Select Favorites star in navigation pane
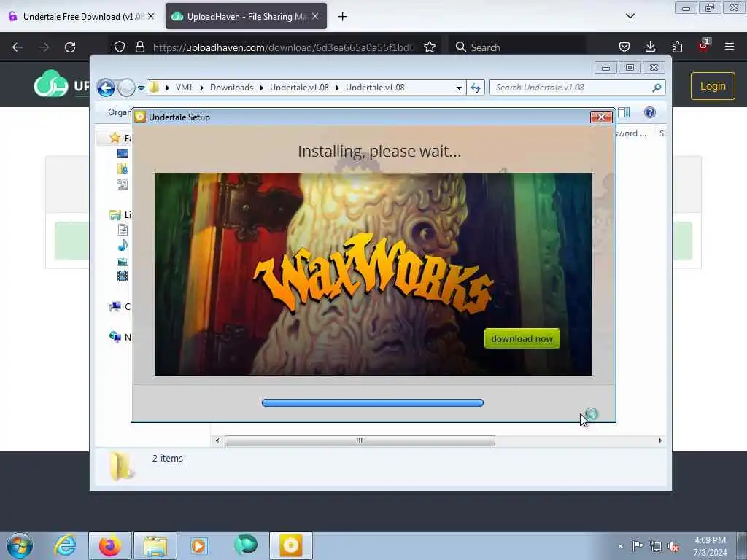Image resolution: width=747 pixels, height=560 pixels. [x=115, y=138]
